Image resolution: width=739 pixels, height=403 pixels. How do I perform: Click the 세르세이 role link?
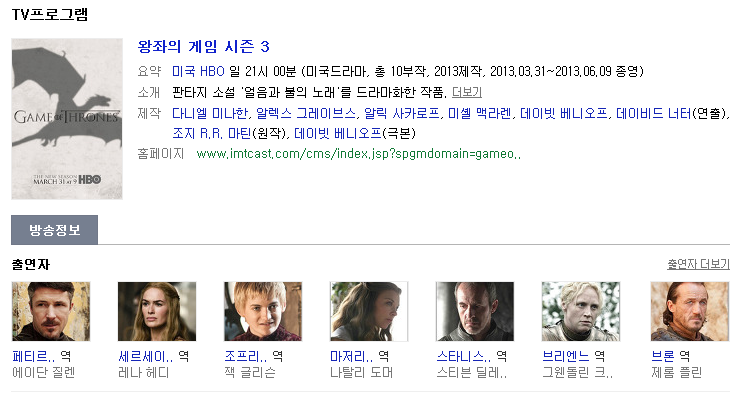[x=145, y=356]
